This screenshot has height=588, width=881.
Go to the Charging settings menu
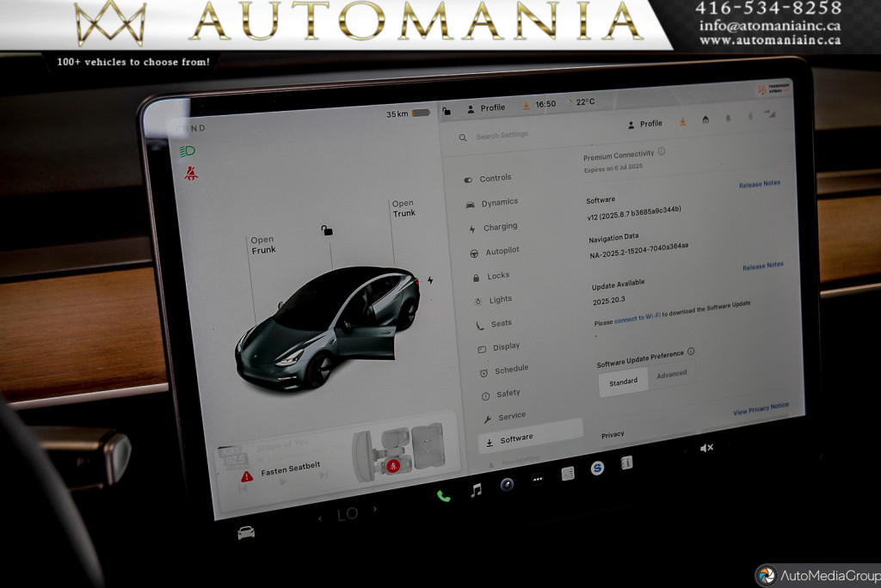tap(499, 227)
